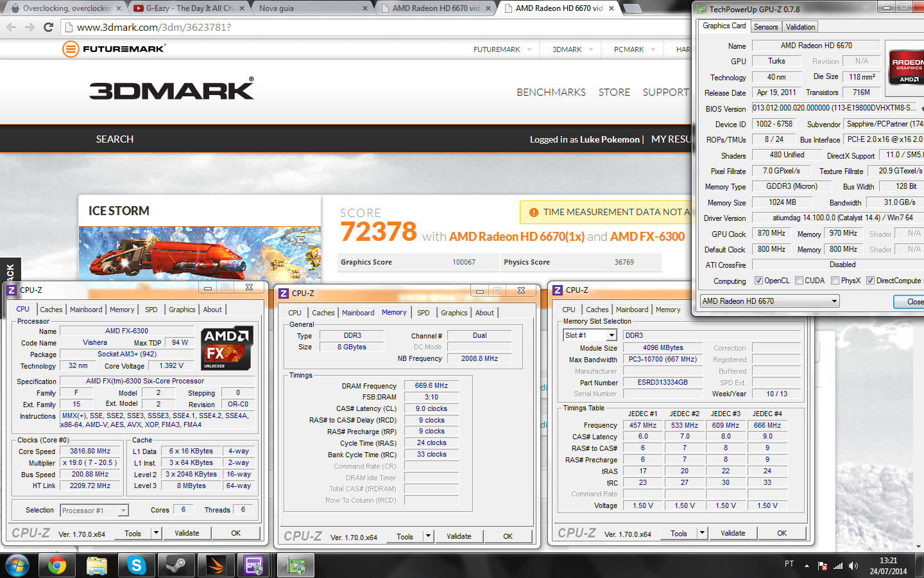
Task: Open the GPU selection dropdown in GPU-Z
Action: [769, 301]
